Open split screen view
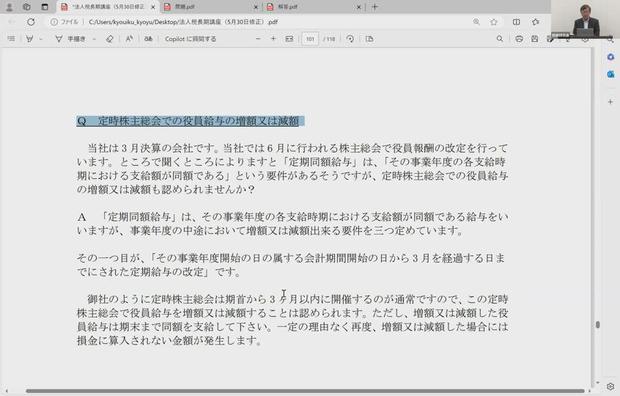Screen dimensions: 620x396 [516, 22]
